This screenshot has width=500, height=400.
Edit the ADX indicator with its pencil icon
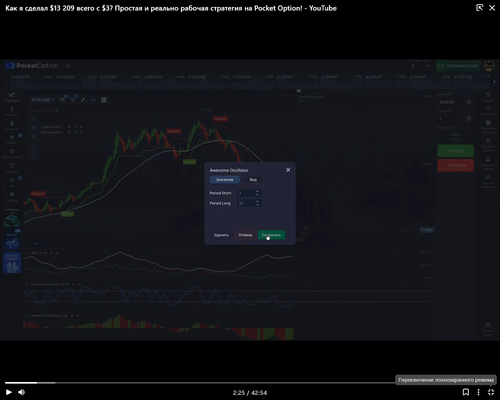pos(51,253)
